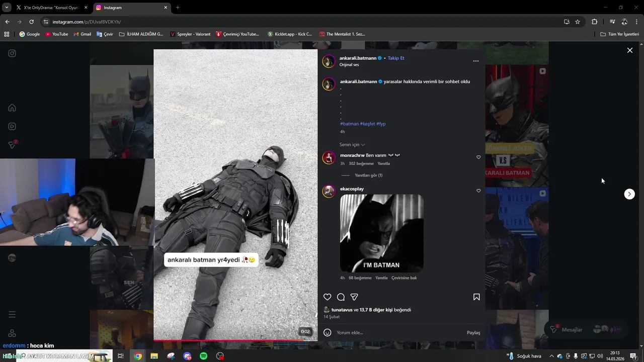Open the #batman hashtag
This screenshot has height=362, width=644.
pos(349,124)
